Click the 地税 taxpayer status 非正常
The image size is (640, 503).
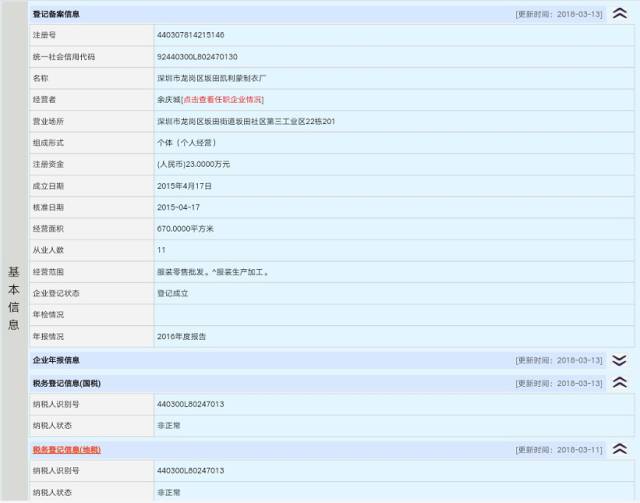click(x=169, y=492)
